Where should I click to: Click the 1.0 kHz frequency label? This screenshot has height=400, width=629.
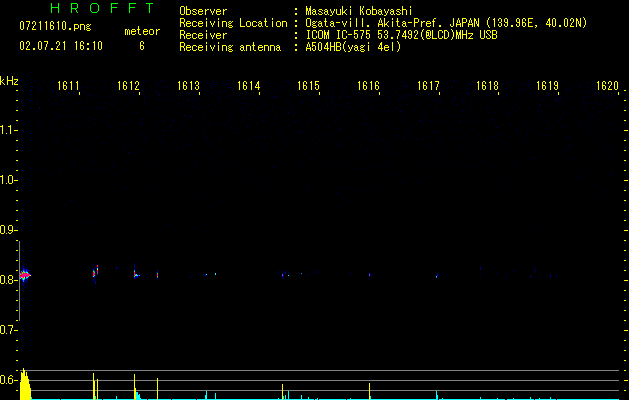pos(7,180)
